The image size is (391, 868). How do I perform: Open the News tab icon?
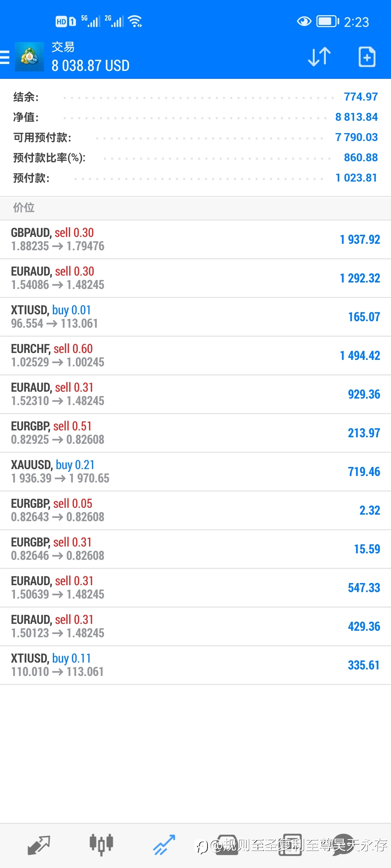click(x=290, y=846)
